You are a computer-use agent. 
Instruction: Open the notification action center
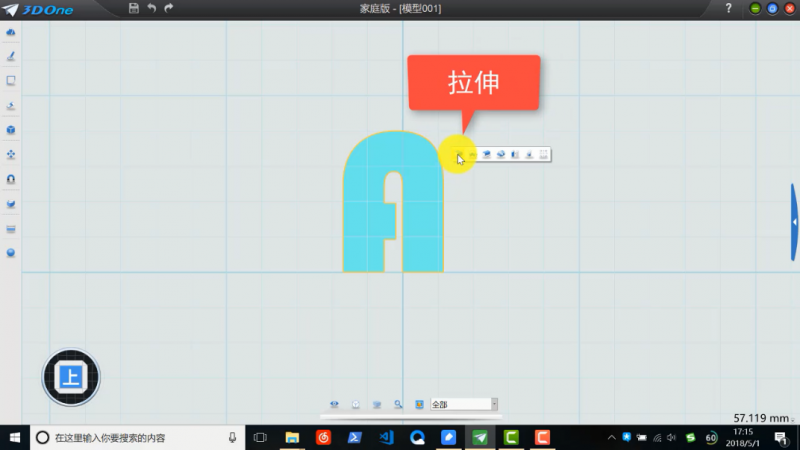pyautogui.click(x=781, y=438)
